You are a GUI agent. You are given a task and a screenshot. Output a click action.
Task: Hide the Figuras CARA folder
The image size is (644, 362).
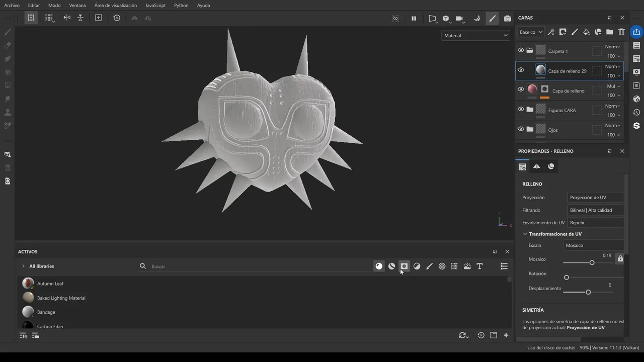(521, 109)
